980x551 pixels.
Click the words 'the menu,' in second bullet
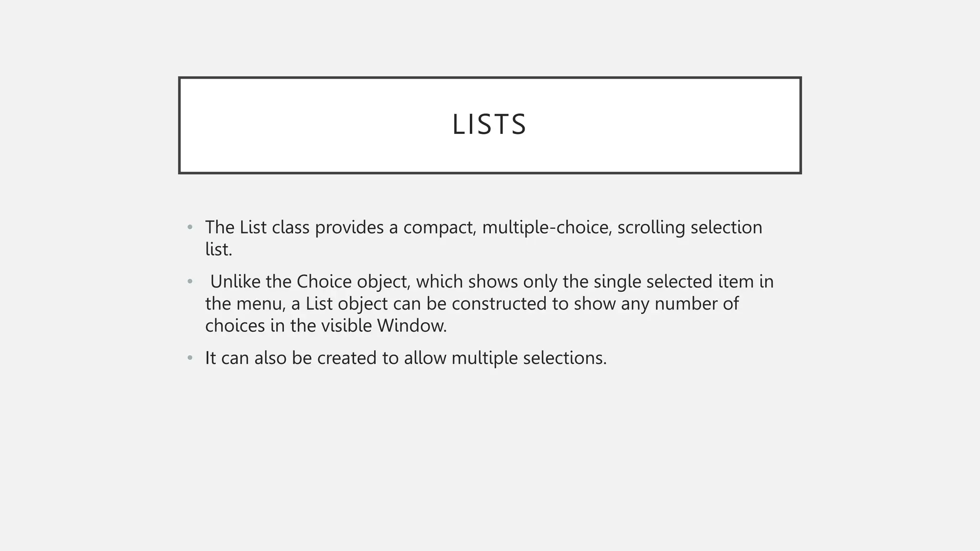[245, 304]
